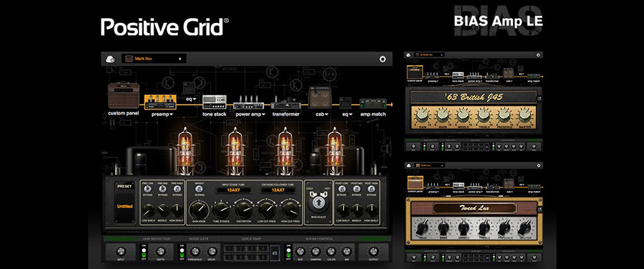The height and width of the screenshot is (269, 644).
Task: Open preset selector in Tweed Lux window
Action: pos(430,165)
